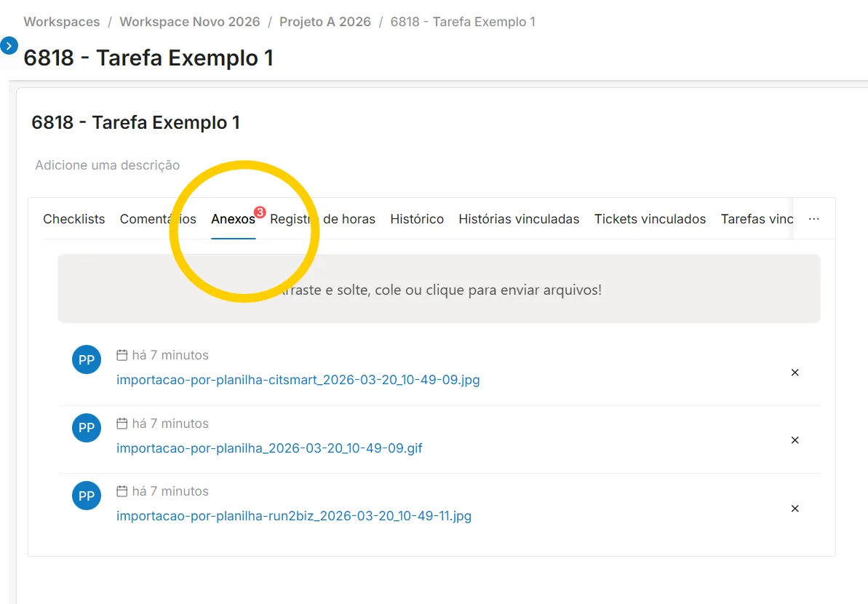868x604 pixels.
Task: Show more tabs via ellipsis icon
Action: (x=813, y=219)
